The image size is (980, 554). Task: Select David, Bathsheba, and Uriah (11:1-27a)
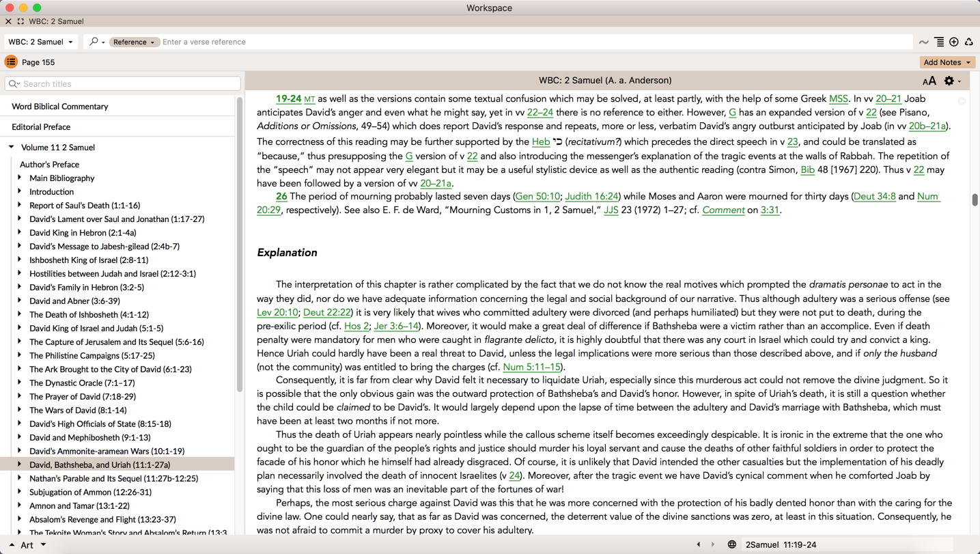100,465
